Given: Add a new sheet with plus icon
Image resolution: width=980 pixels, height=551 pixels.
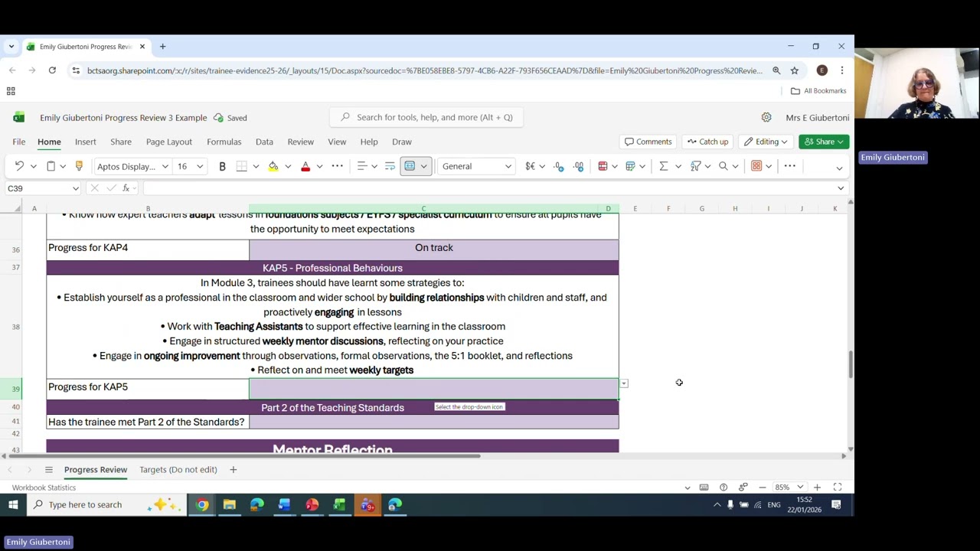Looking at the screenshot, I should click(x=233, y=469).
